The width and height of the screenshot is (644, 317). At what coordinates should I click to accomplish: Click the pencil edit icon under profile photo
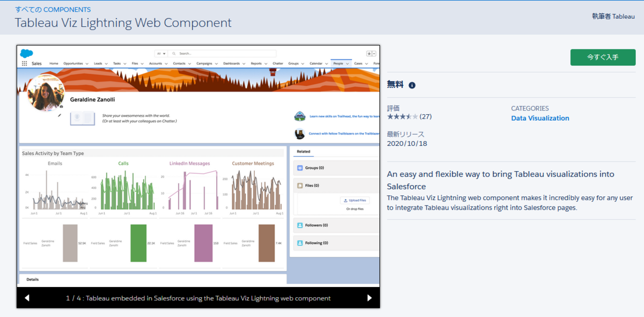[x=60, y=114]
